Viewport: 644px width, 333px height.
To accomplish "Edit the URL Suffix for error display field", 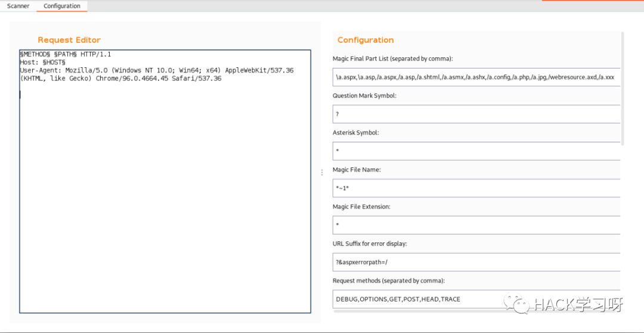I will (476, 262).
